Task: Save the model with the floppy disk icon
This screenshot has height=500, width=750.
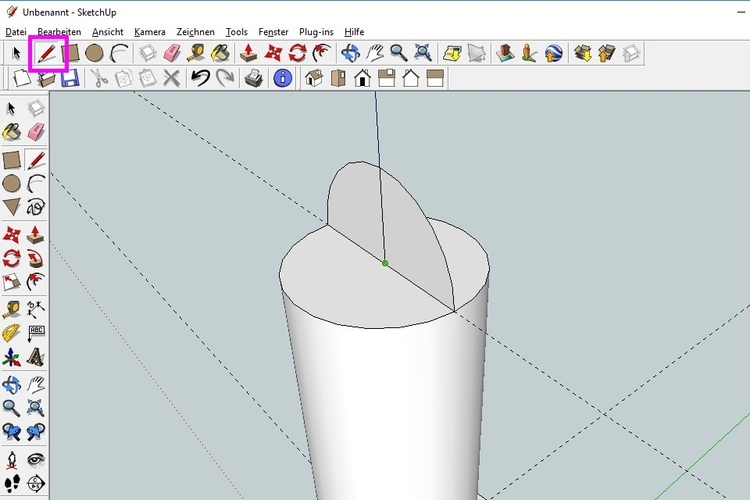Action: 70,78
